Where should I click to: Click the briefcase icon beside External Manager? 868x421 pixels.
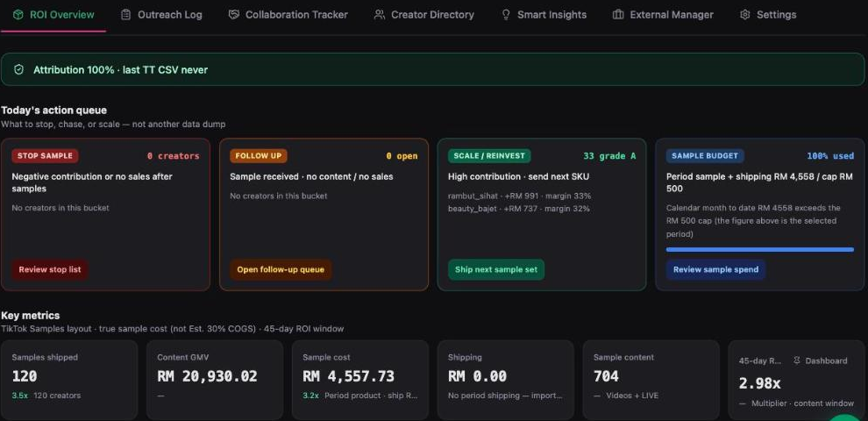click(618, 15)
